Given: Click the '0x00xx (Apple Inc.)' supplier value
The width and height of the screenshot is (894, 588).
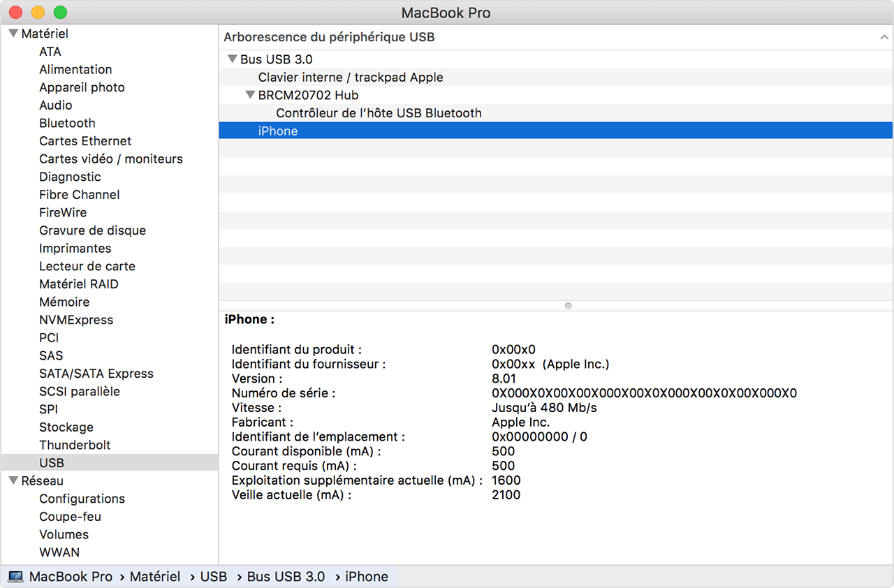Looking at the screenshot, I should click(550, 364).
